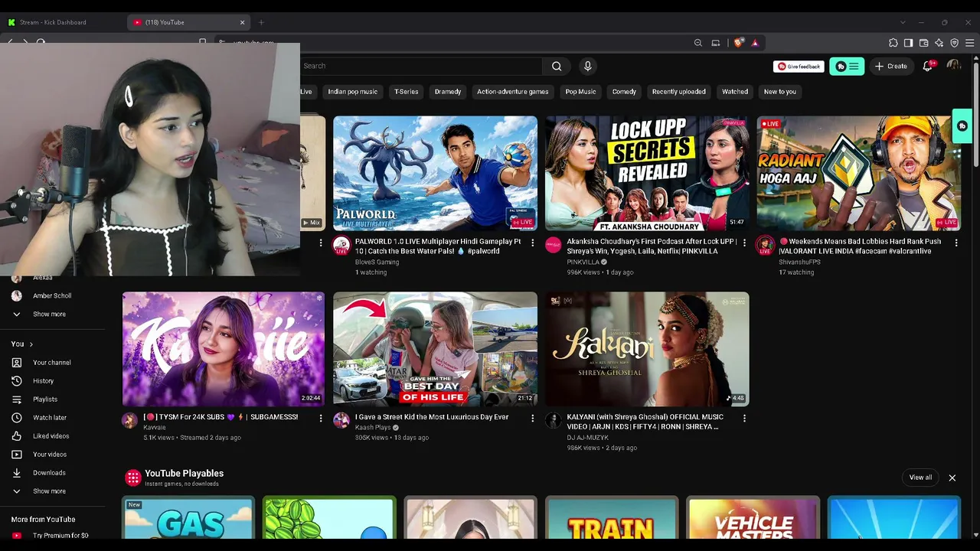The width and height of the screenshot is (980, 551).
Task: Open Pinkvilla channel avatar
Action: (x=553, y=245)
